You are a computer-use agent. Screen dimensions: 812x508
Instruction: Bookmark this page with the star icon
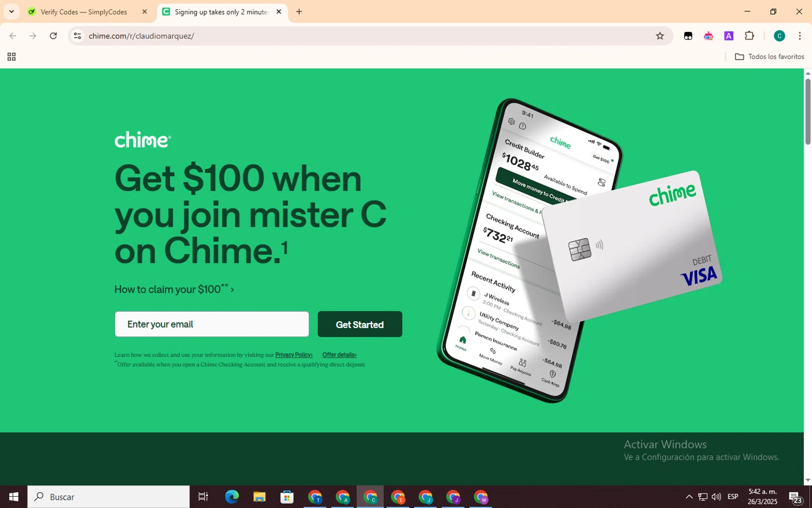pos(659,36)
